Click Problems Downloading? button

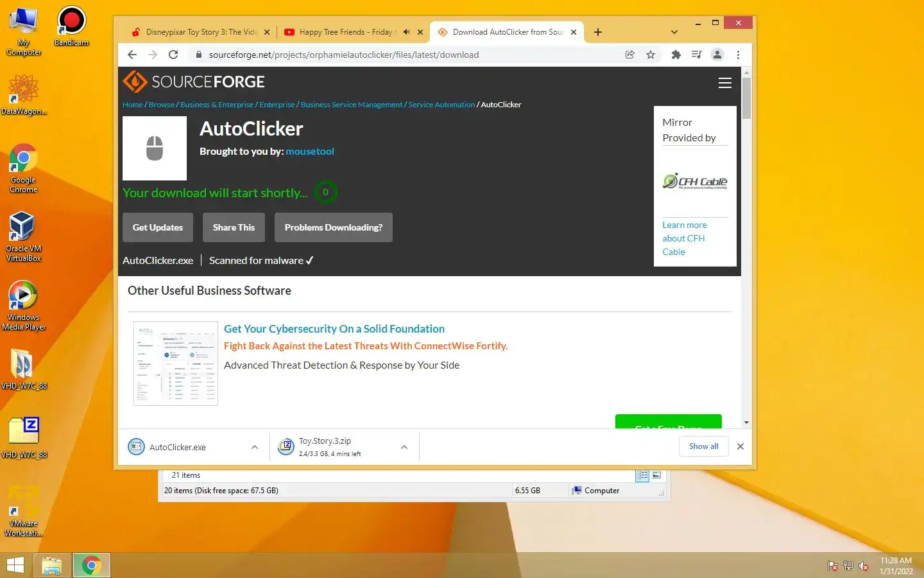[334, 227]
